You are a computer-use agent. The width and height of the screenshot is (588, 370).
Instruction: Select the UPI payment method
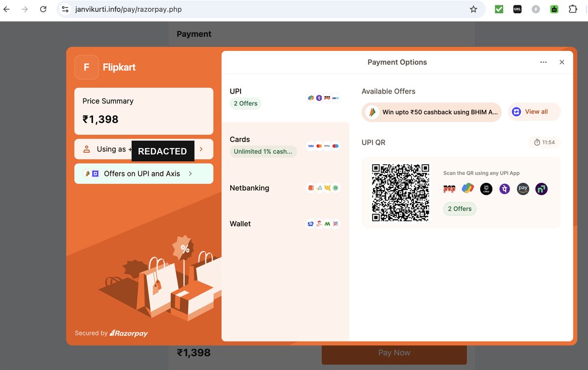pos(285,98)
